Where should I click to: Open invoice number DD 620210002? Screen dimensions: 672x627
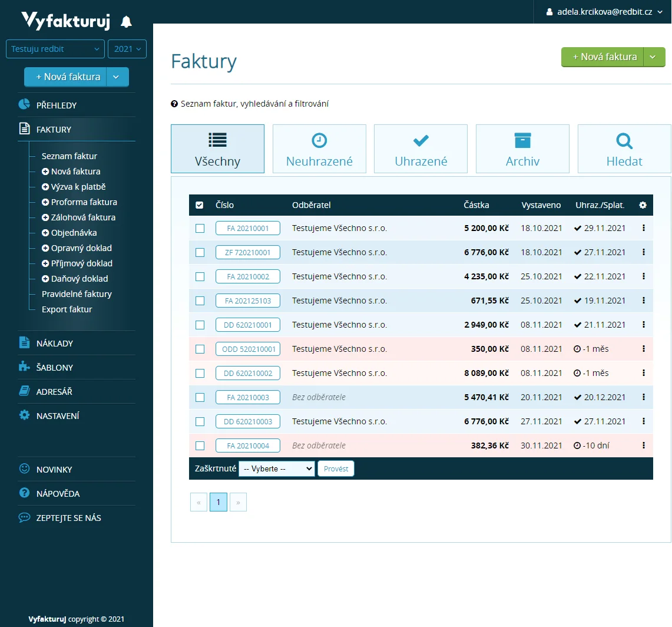pos(248,373)
